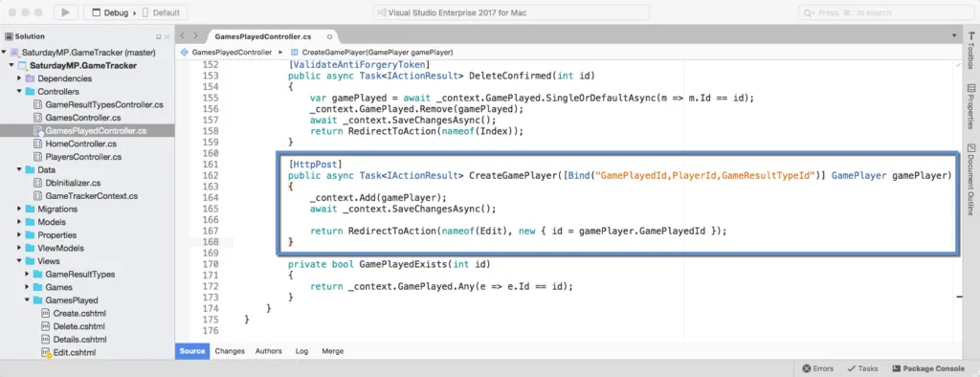Open DbInitializer.cs file
Screen dimensions: 980x377
(73, 183)
